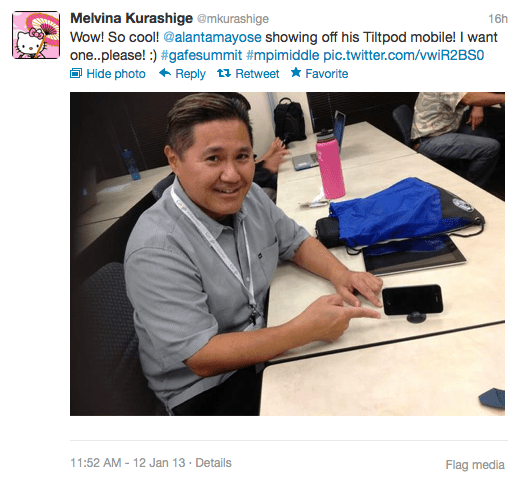Open the tweet Details link
The height and width of the screenshot is (481, 520).
click(213, 463)
